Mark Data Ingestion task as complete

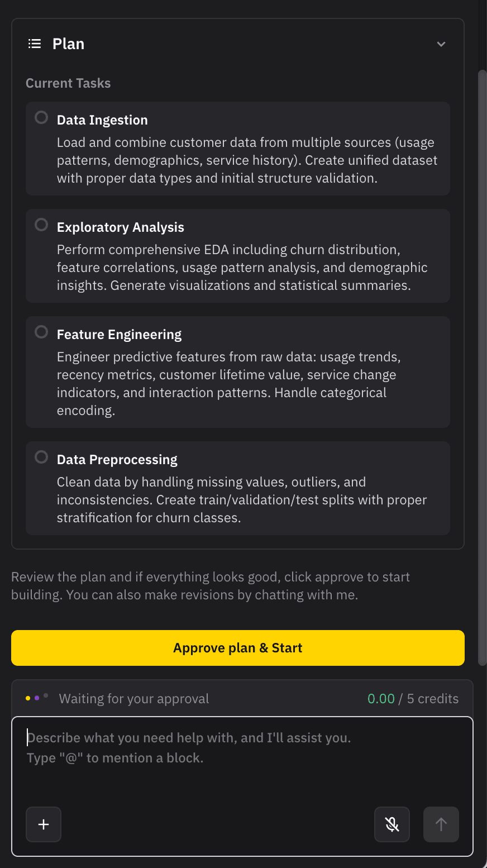[40, 117]
